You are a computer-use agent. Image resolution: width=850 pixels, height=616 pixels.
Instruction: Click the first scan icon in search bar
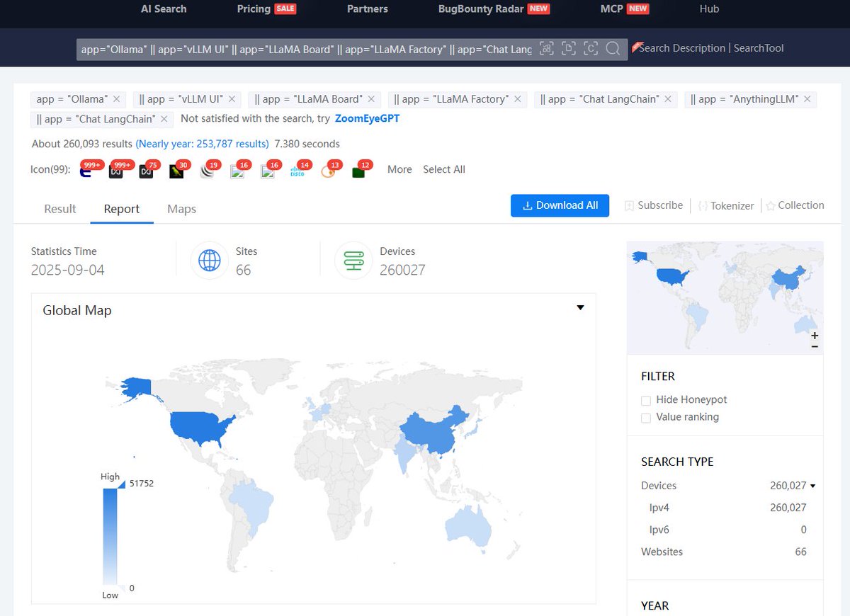point(546,48)
